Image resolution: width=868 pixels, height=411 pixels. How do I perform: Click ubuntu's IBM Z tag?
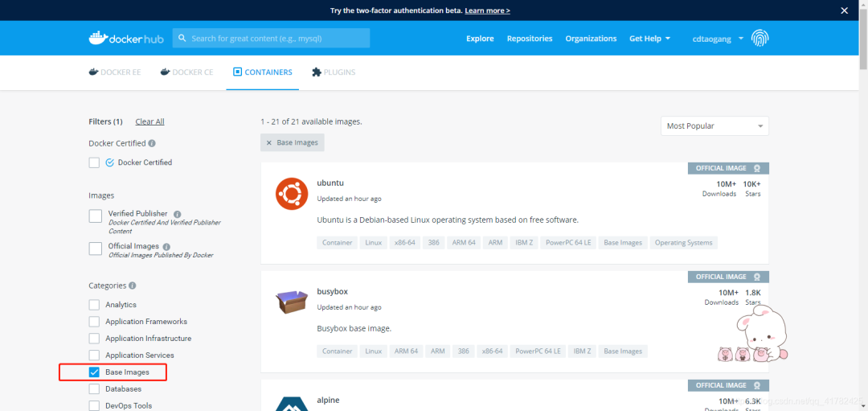tap(523, 243)
